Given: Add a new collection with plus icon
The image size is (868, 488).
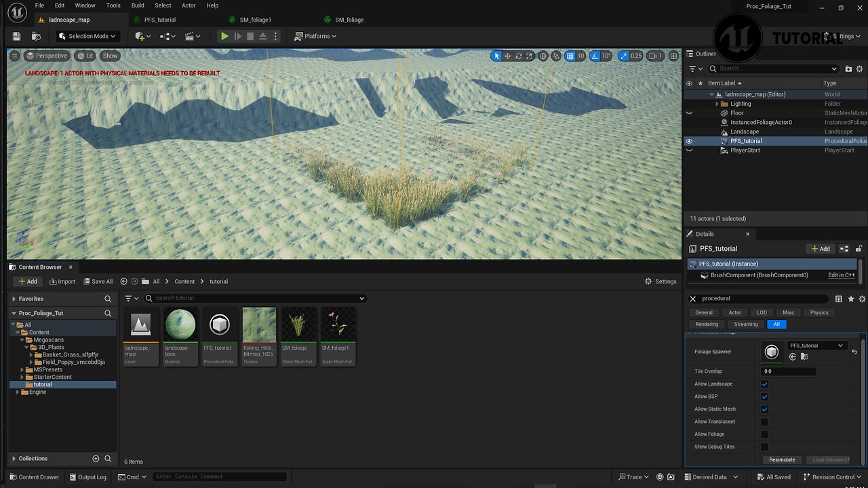Looking at the screenshot, I should [96, 459].
